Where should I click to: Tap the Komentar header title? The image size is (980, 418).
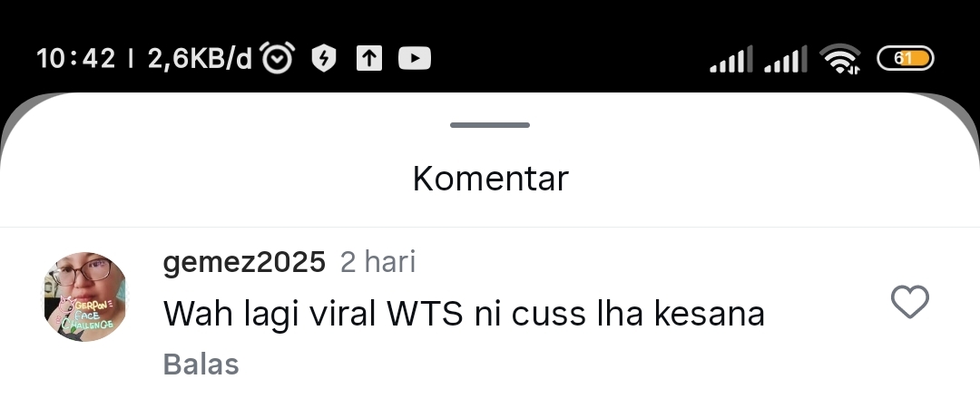491,179
